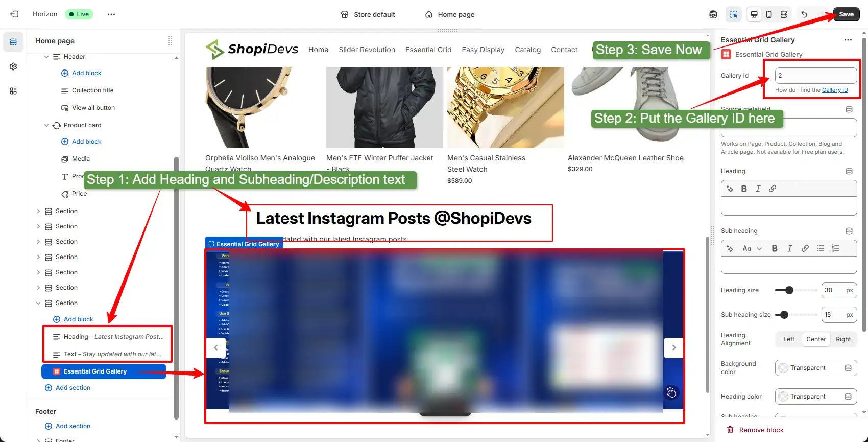Click the black analogue watch product image
The image size is (868, 442).
(263, 107)
